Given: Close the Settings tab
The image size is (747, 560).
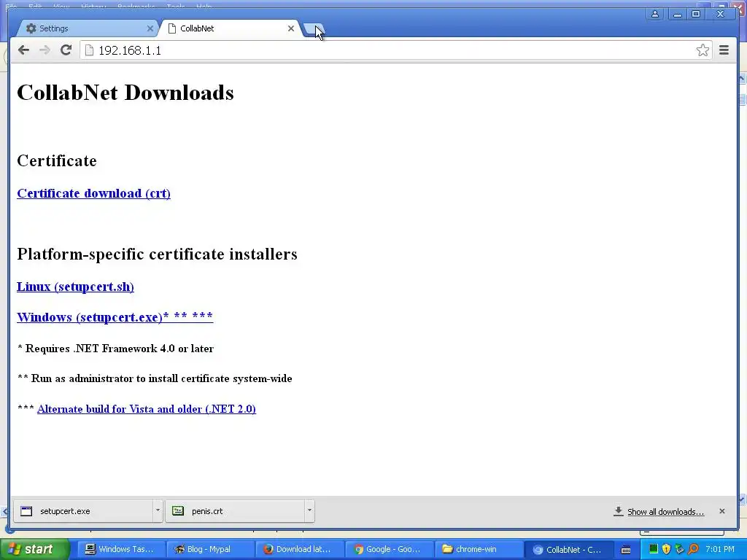Looking at the screenshot, I should point(150,28).
